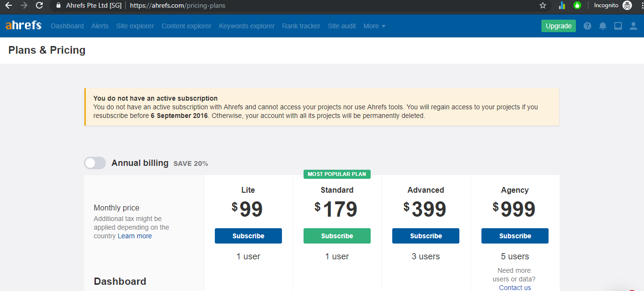The height and width of the screenshot is (291, 644).
Task: Toggle the Annual billing switch
Action: [95, 163]
